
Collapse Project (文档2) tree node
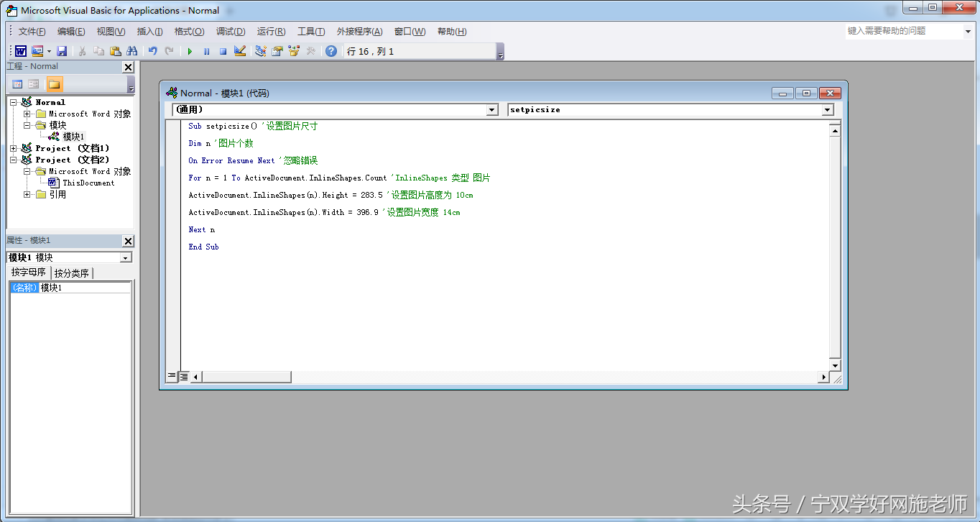click(13, 160)
